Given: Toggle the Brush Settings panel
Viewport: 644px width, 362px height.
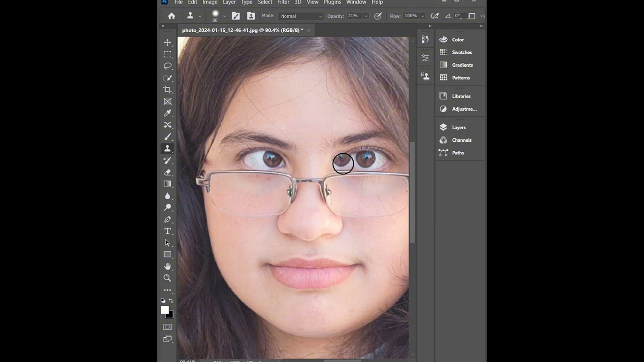Looking at the screenshot, I should click(x=235, y=16).
